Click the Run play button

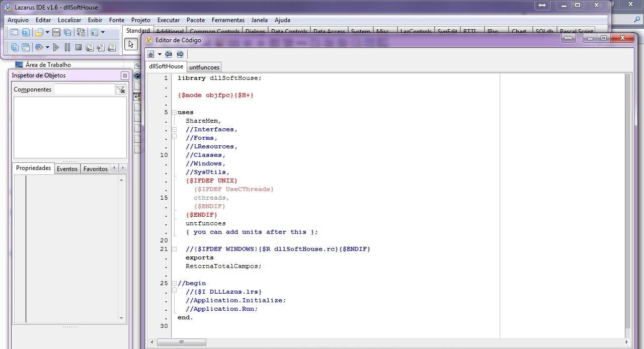(56, 47)
